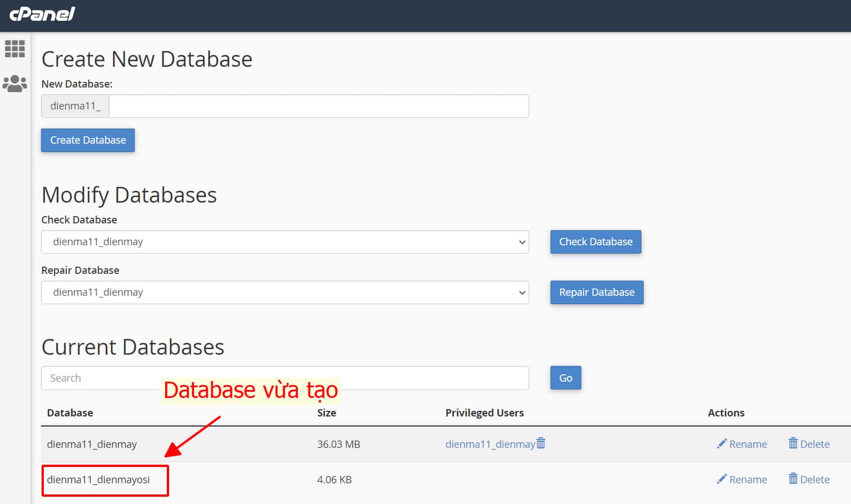Click the trash icon to delete dienma11_dienmayosi

pos(793,479)
